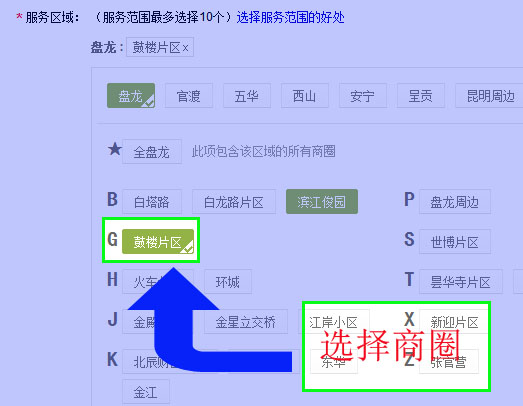Switch to the 五华 district tab

pyautogui.click(x=247, y=96)
